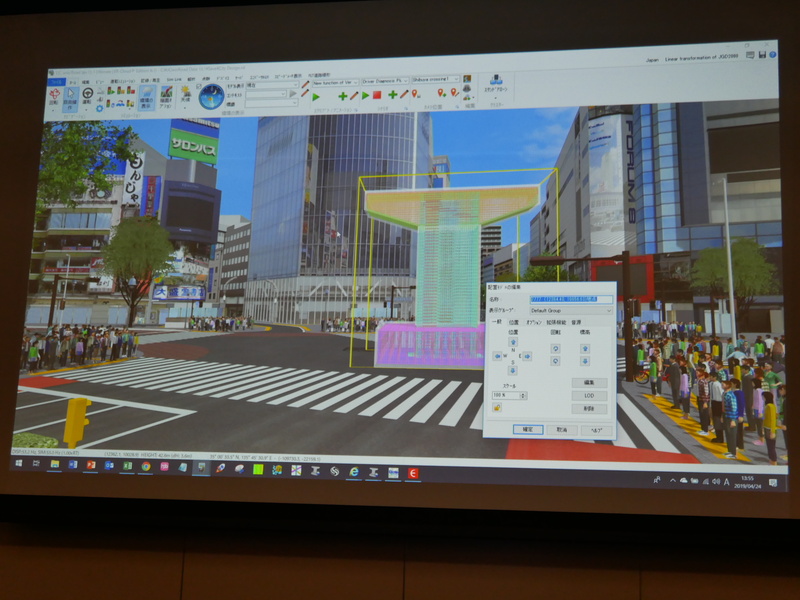Click the 編集 (Edit) button in the dialog
The height and width of the screenshot is (600, 800).
pos(589,383)
